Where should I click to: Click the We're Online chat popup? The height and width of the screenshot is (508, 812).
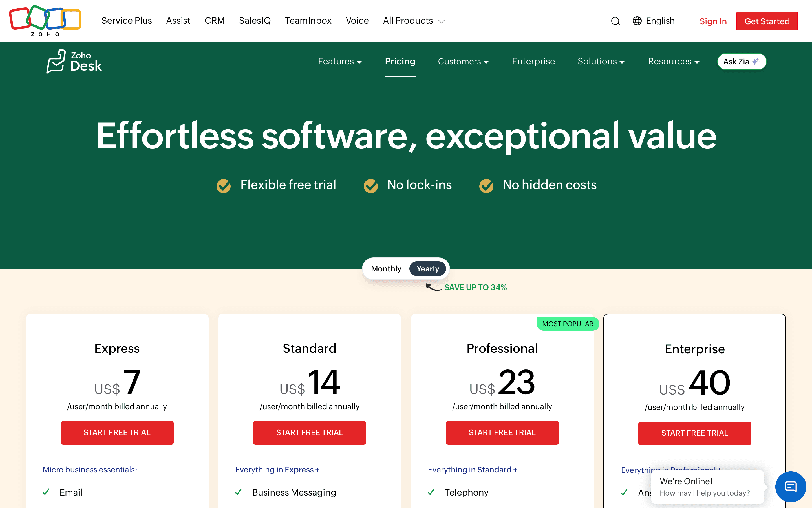[707, 487]
